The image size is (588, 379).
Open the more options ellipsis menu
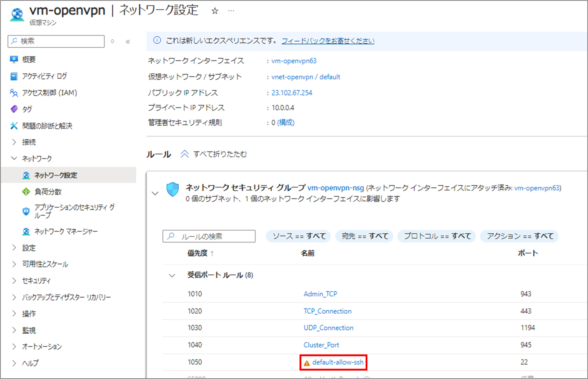coord(231,11)
